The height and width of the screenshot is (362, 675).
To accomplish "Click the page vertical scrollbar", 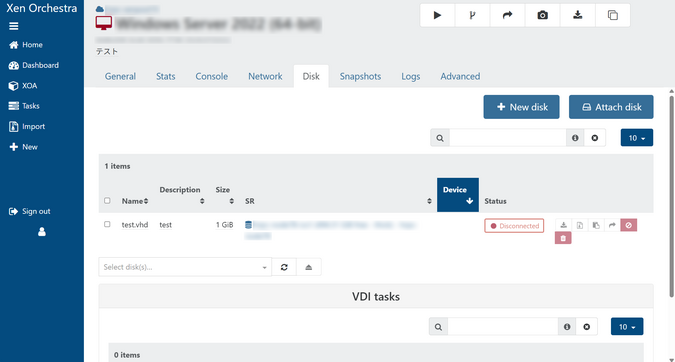I will click(672, 196).
